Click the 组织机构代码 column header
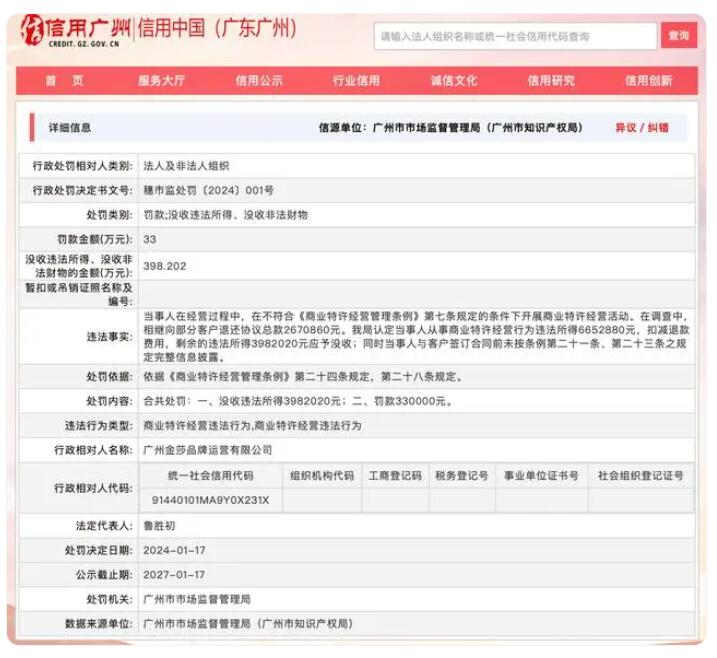 (322, 476)
